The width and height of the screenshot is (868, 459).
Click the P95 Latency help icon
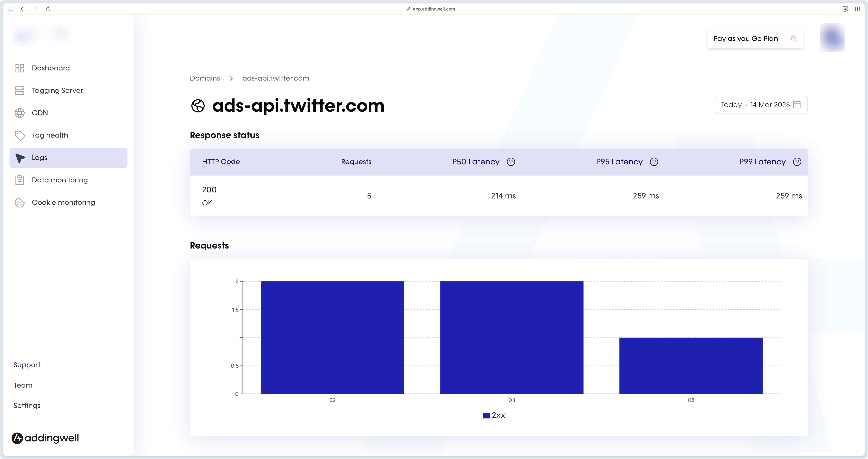coord(654,162)
